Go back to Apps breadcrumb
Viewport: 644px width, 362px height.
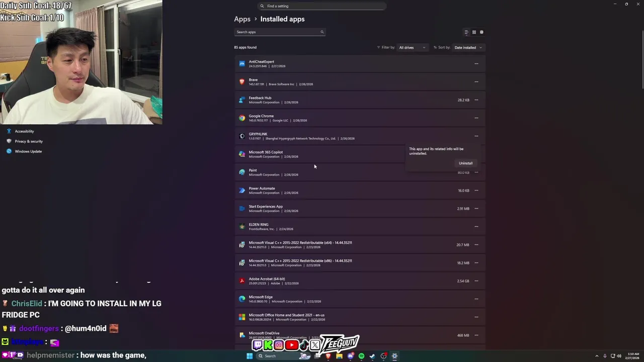click(242, 19)
